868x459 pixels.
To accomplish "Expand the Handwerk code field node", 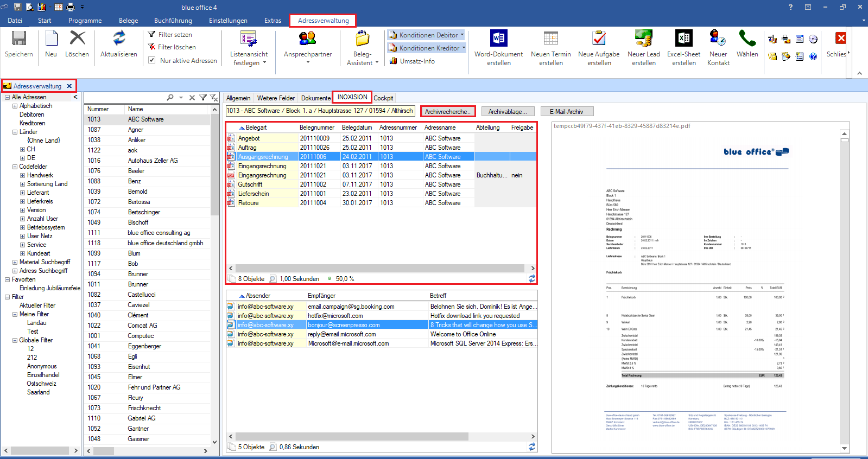I will click(x=23, y=175).
